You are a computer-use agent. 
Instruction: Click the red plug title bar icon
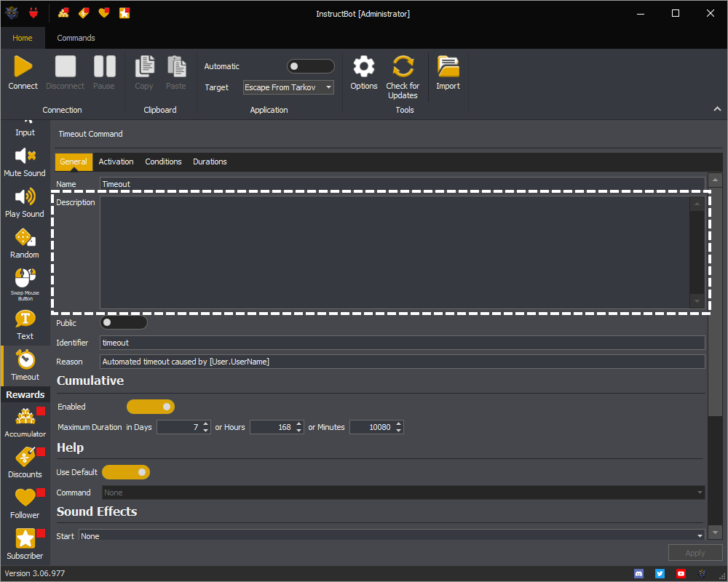(x=33, y=13)
